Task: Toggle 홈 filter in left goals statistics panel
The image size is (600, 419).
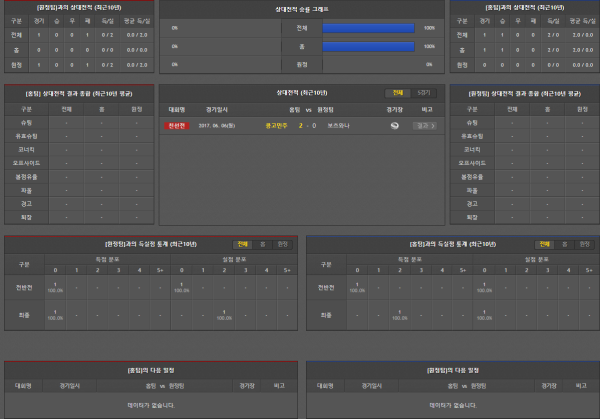Action: coord(262,243)
